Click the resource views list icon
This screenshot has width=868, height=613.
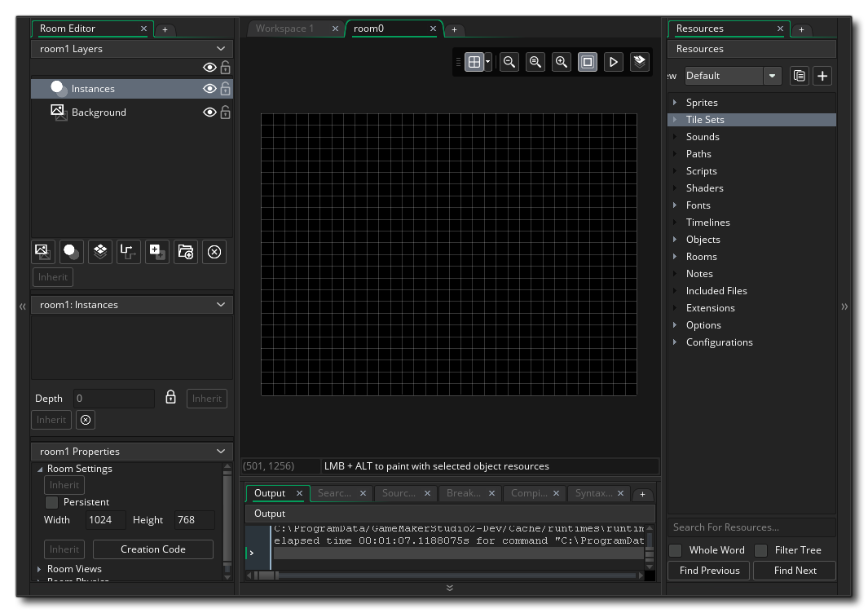point(799,76)
